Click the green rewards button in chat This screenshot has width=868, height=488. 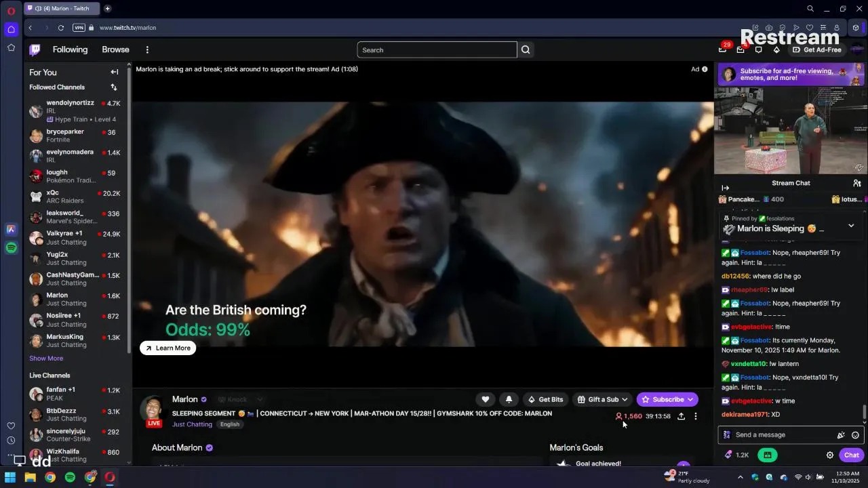click(x=768, y=455)
